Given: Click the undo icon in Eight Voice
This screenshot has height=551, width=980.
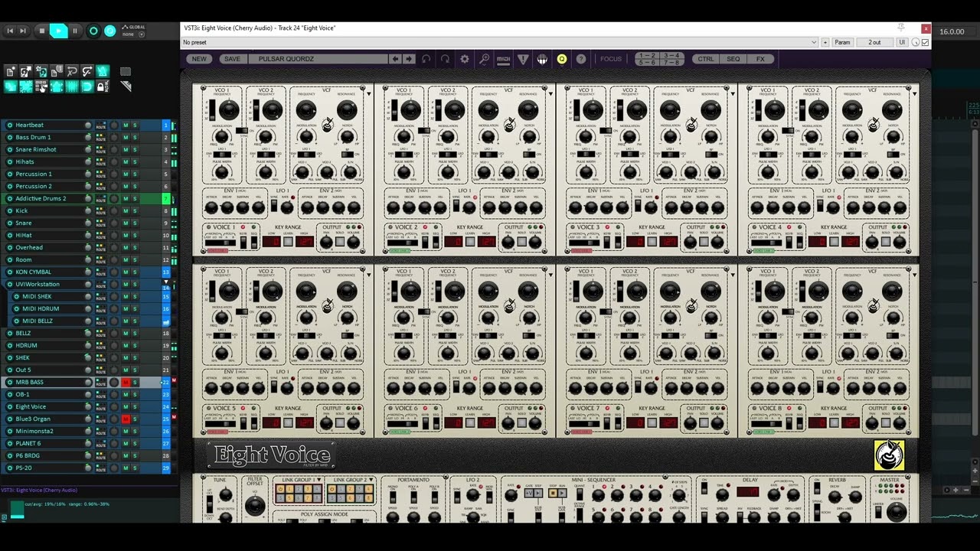Looking at the screenshot, I should tap(426, 59).
